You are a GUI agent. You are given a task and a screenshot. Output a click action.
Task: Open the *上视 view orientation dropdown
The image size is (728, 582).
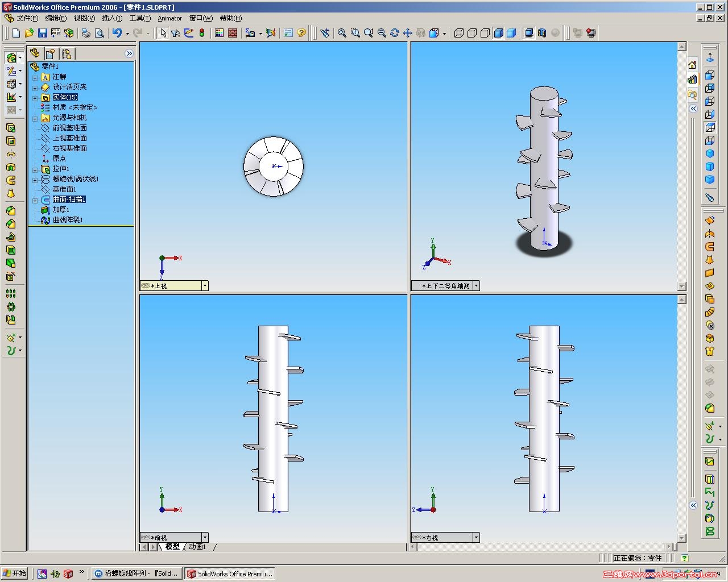205,285
